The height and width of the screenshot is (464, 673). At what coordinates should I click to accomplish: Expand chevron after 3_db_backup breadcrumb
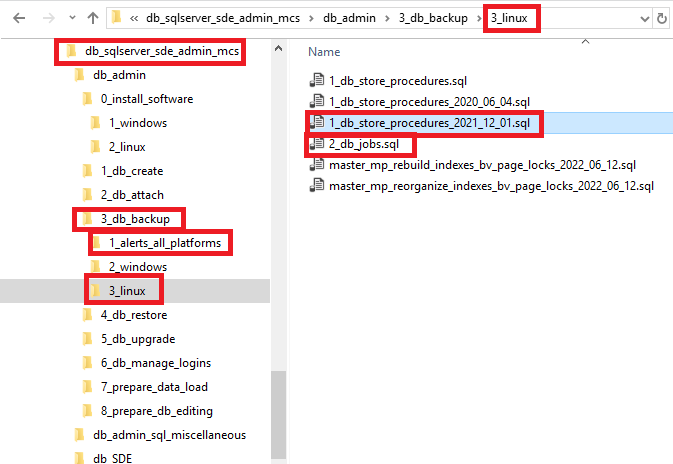pos(479,18)
